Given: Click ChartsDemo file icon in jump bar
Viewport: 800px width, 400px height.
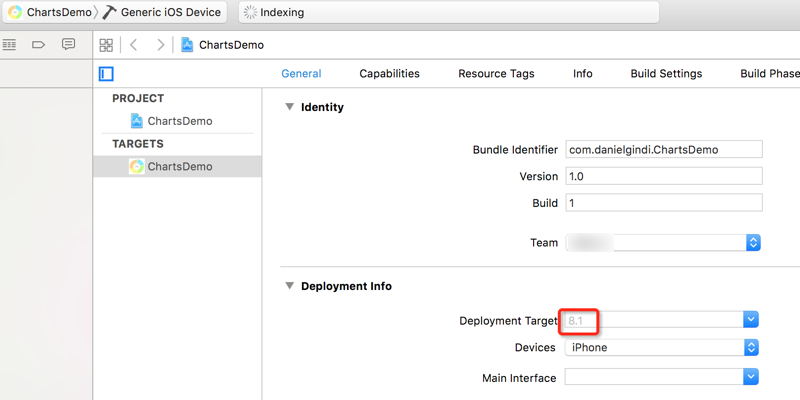Looking at the screenshot, I should pyautogui.click(x=187, y=45).
